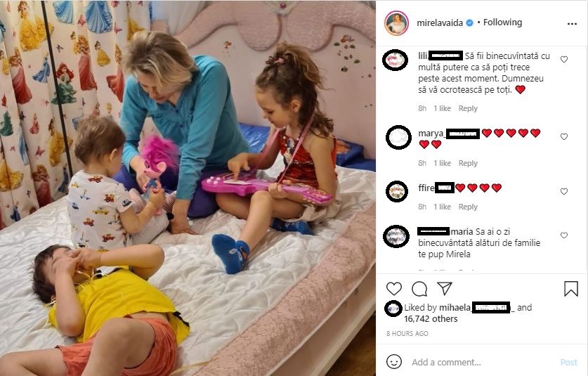
Task: Save post with bookmark icon
Action: [570, 289]
